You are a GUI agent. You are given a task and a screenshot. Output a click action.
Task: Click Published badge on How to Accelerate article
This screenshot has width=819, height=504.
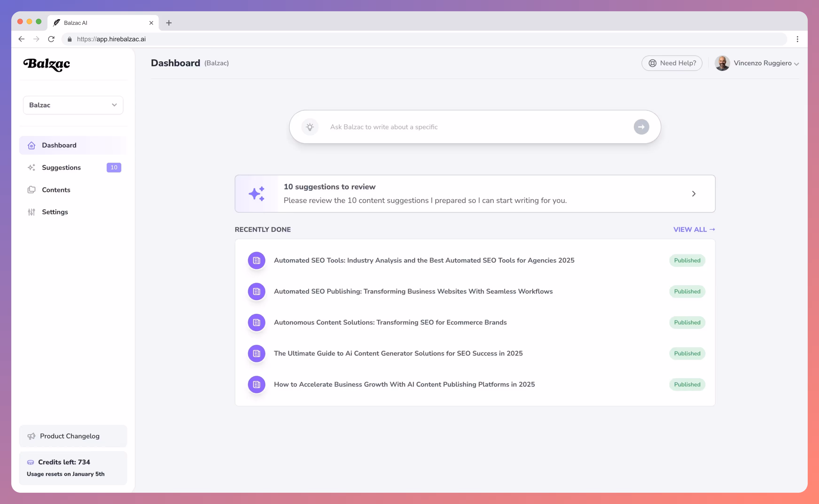point(687,384)
